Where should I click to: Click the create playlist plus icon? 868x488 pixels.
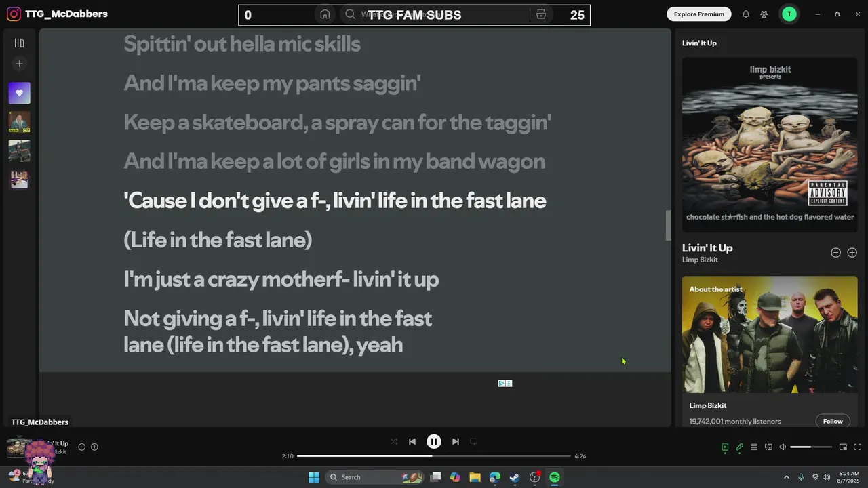pos(19,64)
